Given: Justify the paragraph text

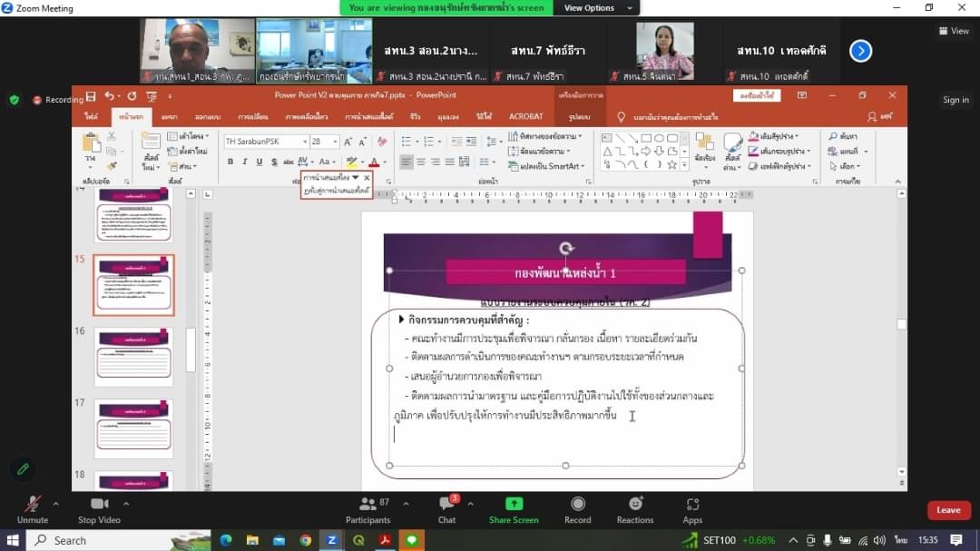Looking at the screenshot, I should click(449, 162).
